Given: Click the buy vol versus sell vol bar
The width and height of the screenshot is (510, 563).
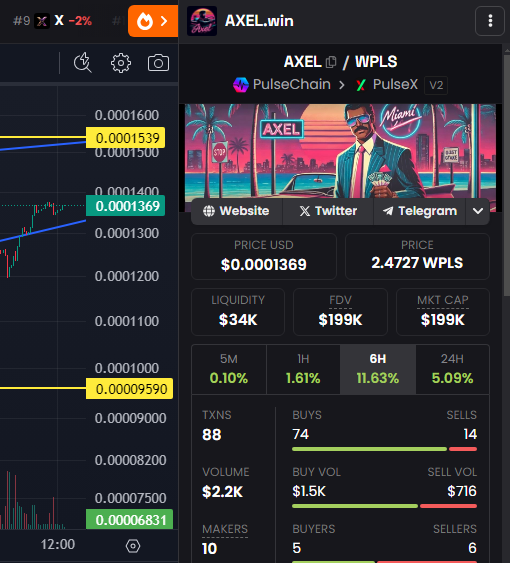Looking at the screenshot, I should click(384, 506).
